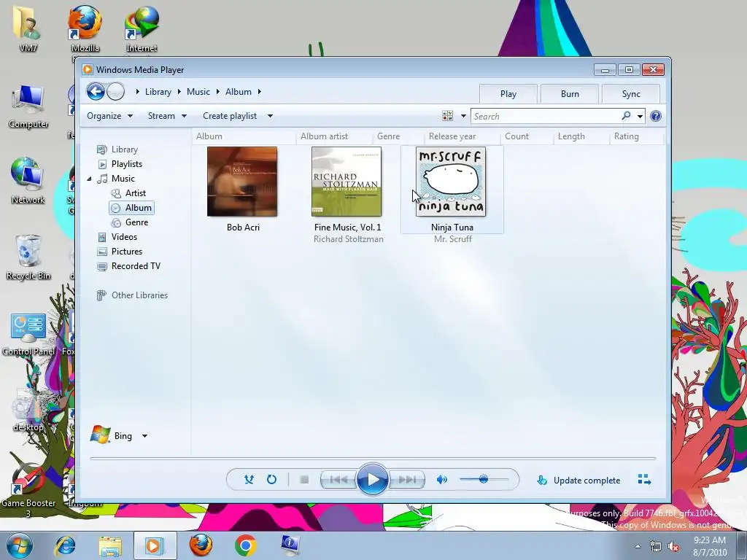This screenshot has width=747, height=560.
Task: Select Pictures in the navigation pane
Action: click(127, 252)
